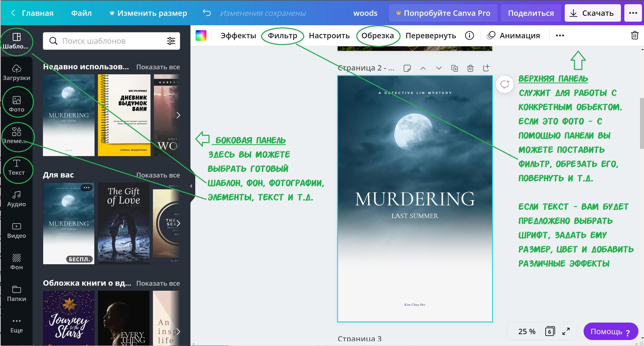Viewport: 644px width, 346px height.
Task: Collapse the side panel arrow handle
Action: coord(191,186)
